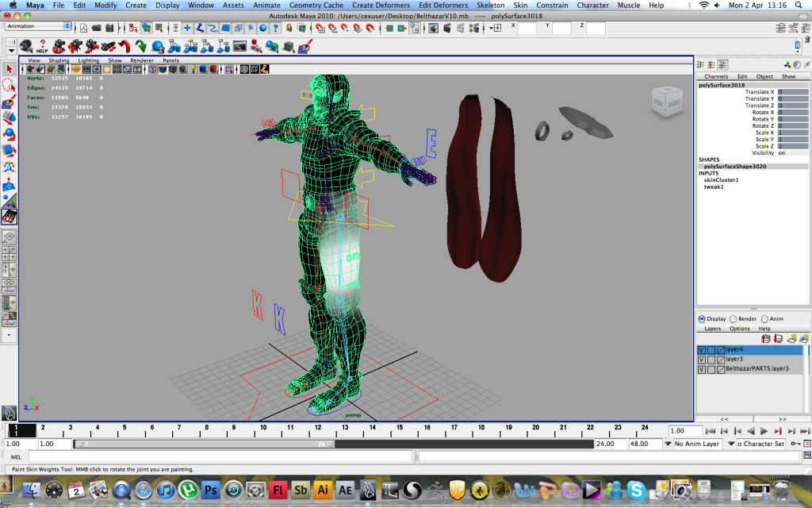Select the Anim layer radio button

[764, 319]
